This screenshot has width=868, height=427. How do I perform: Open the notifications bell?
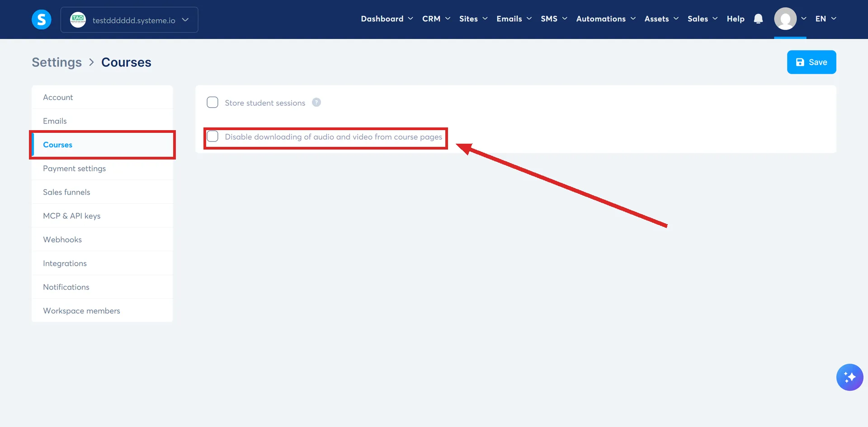pos(758,19)
